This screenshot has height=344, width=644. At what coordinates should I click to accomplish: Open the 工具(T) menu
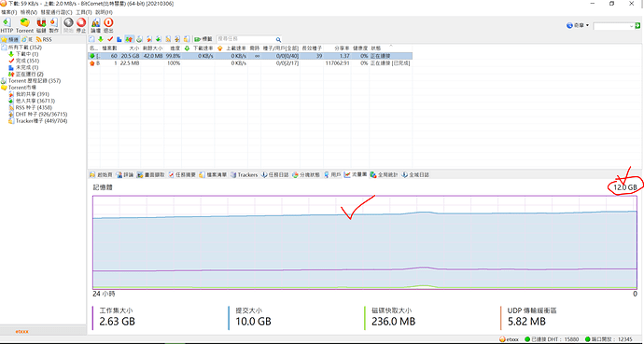(x=83, y=12)
